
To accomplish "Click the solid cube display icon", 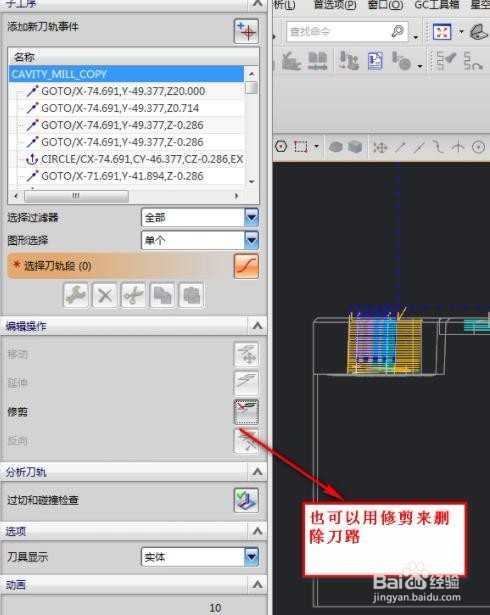I will pos(355,147).
